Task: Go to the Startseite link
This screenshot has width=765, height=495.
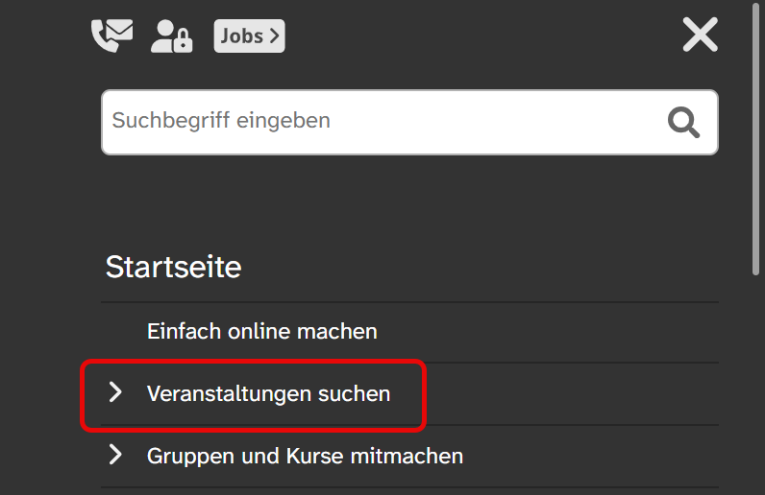Action: point(173,267)
